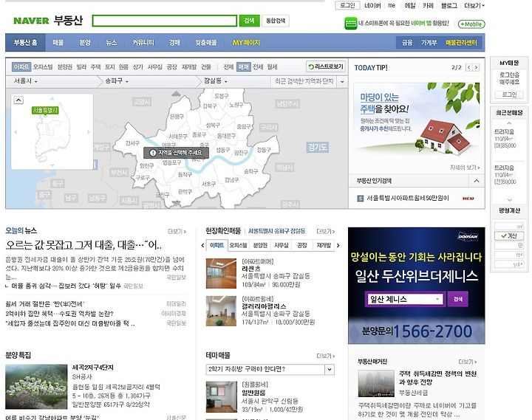
Task: Collapse the mini map with the caret button
Action: tap(18, 100)
